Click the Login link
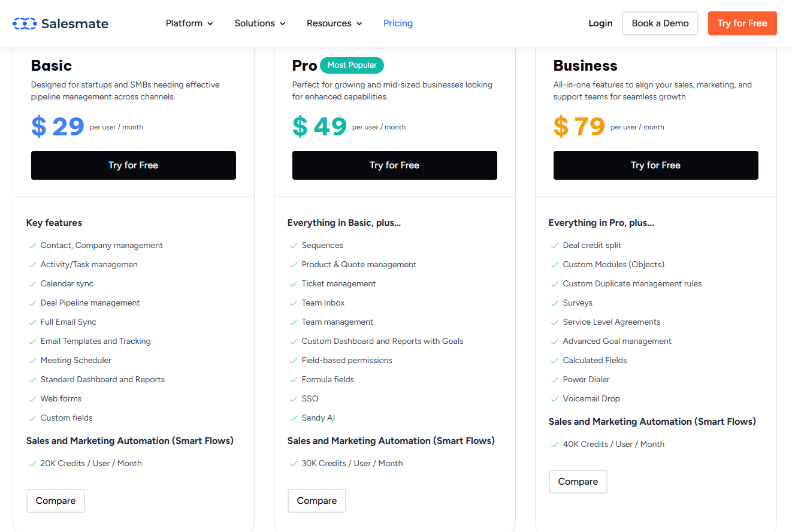 (600, 23)
